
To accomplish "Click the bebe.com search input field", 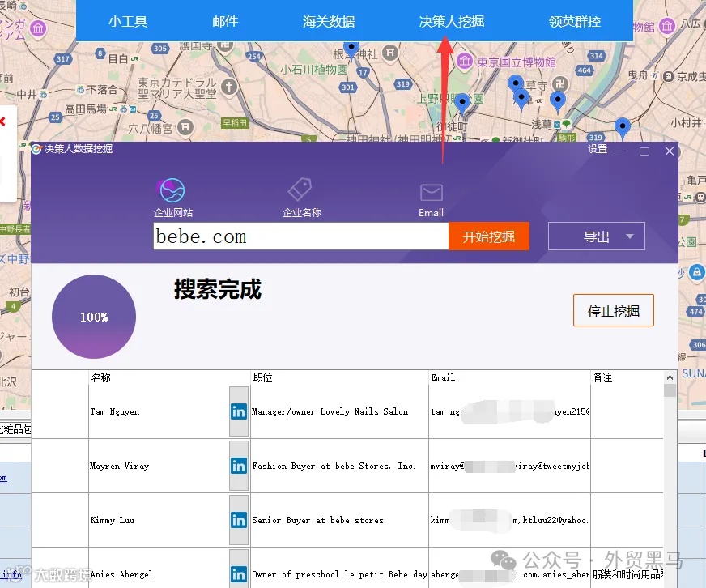I will [x=300, y=236].
